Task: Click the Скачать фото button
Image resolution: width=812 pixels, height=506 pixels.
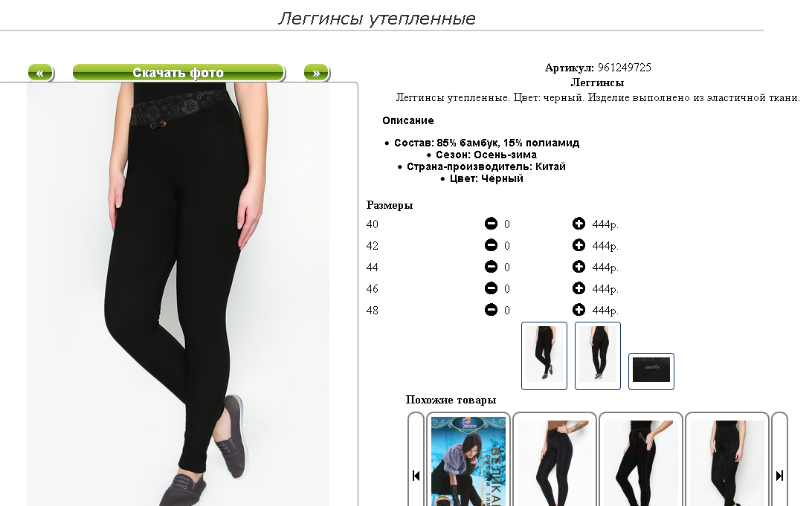Action: click(178, 73)
